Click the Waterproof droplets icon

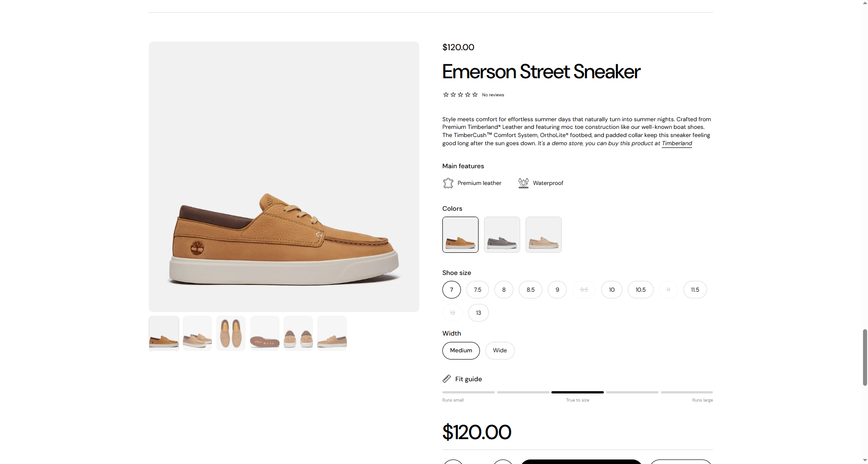[x=523, y=183]
